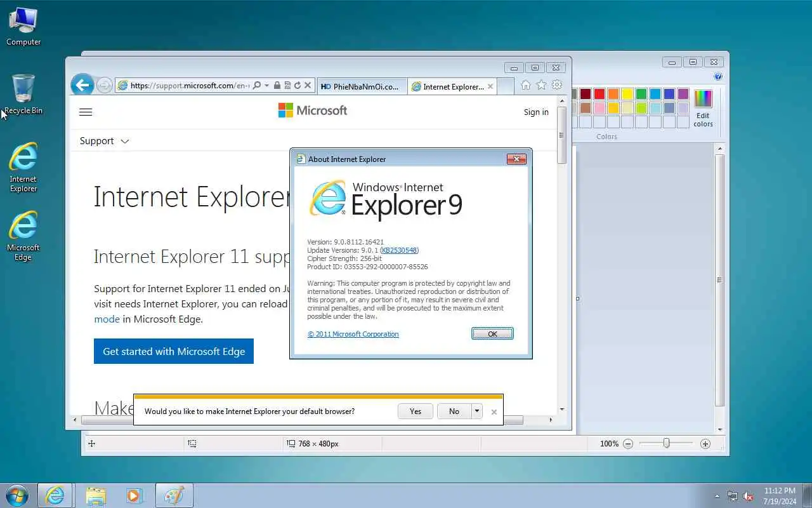Click the search magnifier in the address bar
Viewport: 812px width, 508px height.
click(x=256, y=85)
